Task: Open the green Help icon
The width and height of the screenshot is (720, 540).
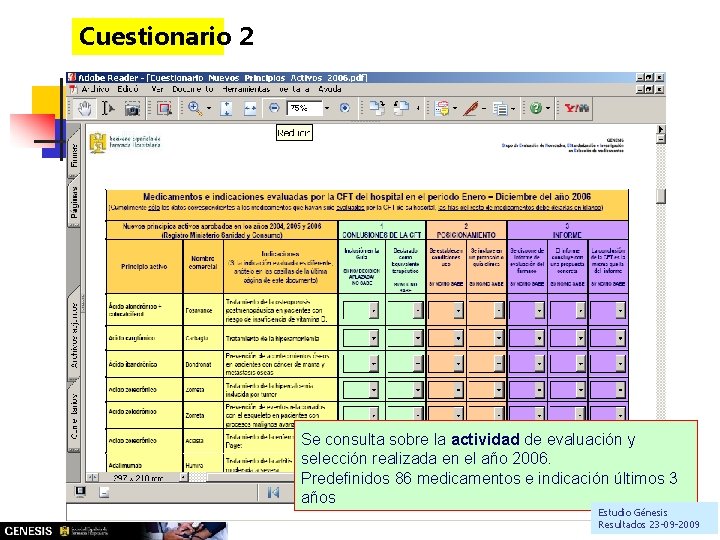Action: [535, 108]
